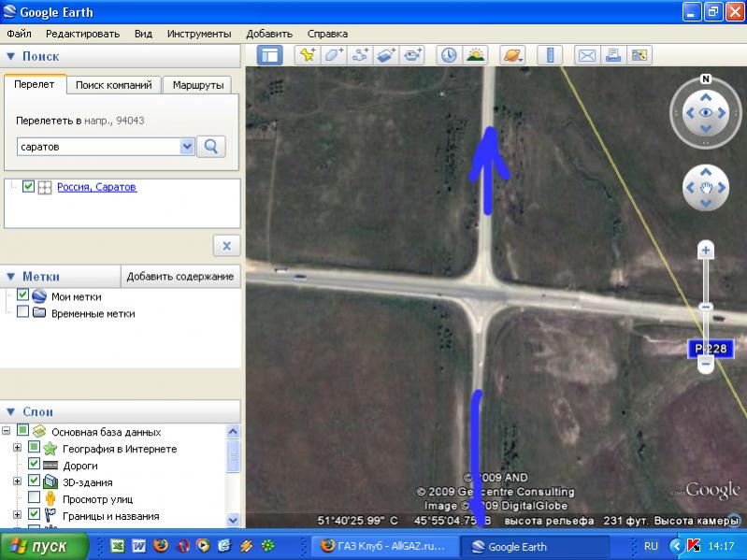
Task: Print the current view
Action: tap(613, 55)
